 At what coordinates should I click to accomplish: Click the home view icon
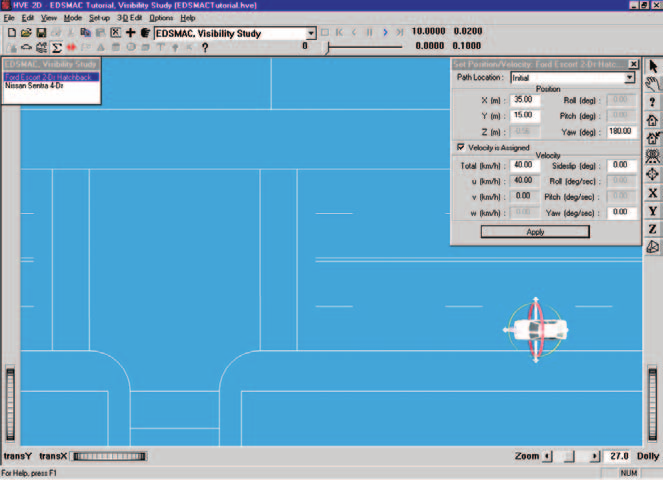(x=652, y=120)
